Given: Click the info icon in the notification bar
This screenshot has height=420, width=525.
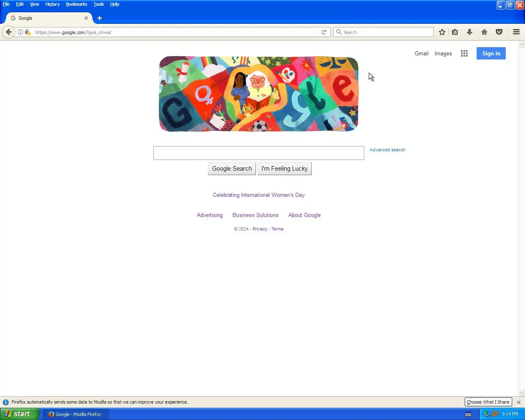Looking at the screenshot, I should pyautogui.click(x=6, y=402).
